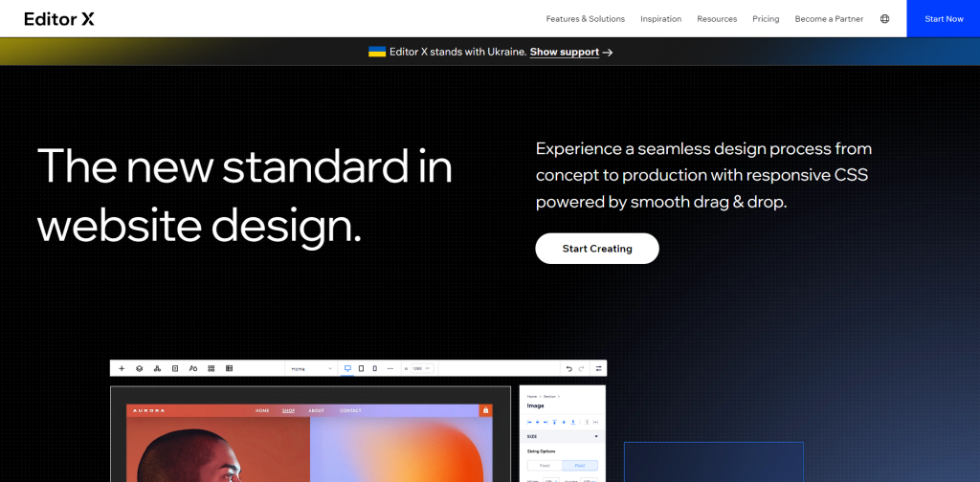This screenshot has width=980, height=482.
Task: Follow the Show support link
Action: pos(565,53)
